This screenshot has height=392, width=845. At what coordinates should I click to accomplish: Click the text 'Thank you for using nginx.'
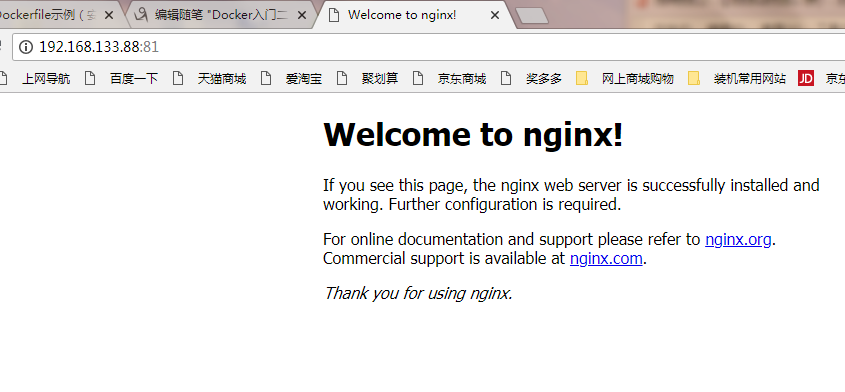tap(418, 293)
